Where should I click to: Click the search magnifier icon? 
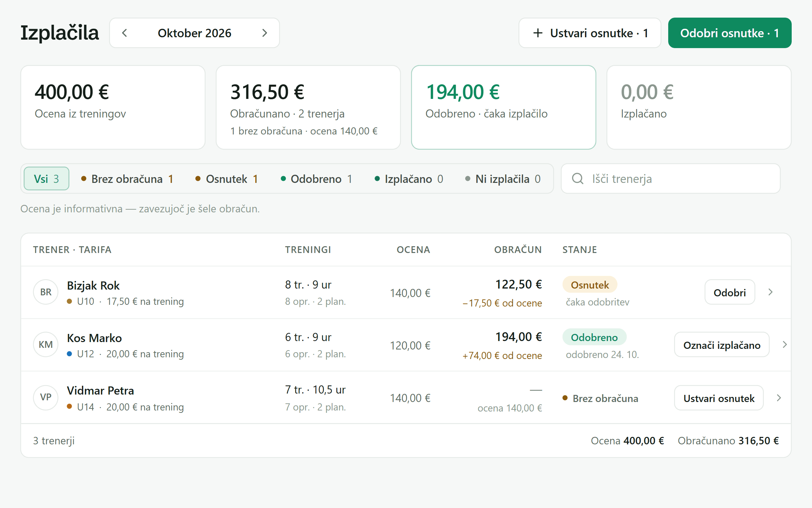pos(578,178)
